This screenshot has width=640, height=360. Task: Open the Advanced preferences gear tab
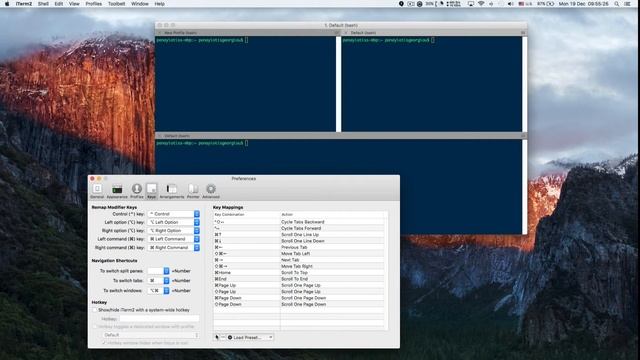[211, 191]
